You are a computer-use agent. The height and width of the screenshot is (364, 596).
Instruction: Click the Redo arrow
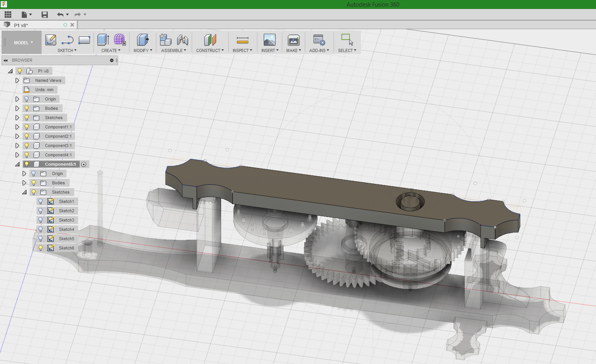tap(78, 15)
